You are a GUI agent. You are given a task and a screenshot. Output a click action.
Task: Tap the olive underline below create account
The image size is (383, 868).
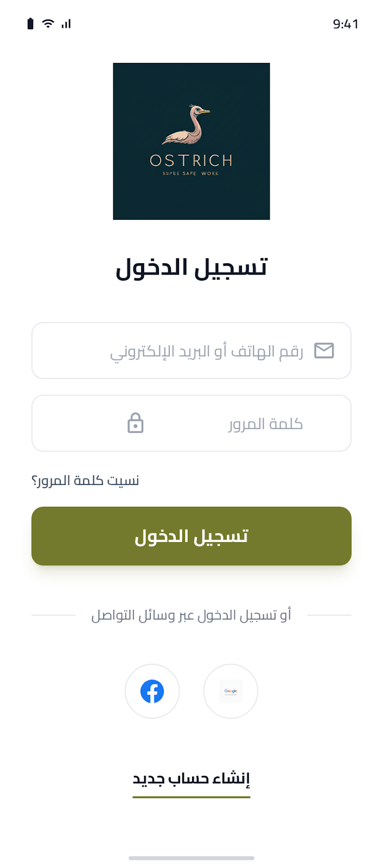tap(191, 797)
